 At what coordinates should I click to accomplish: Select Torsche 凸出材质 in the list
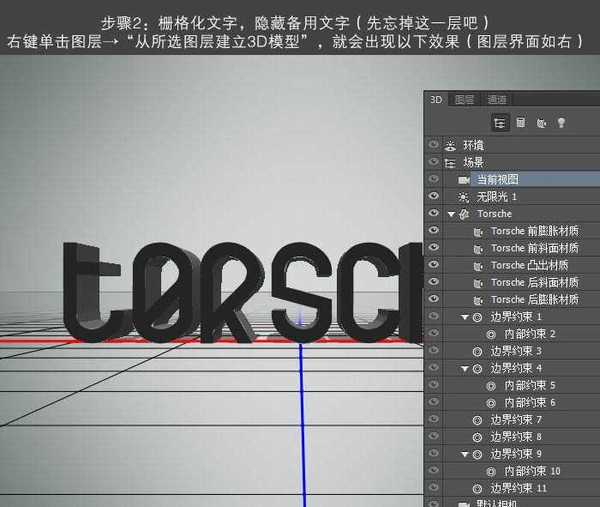tap(529, 265)
